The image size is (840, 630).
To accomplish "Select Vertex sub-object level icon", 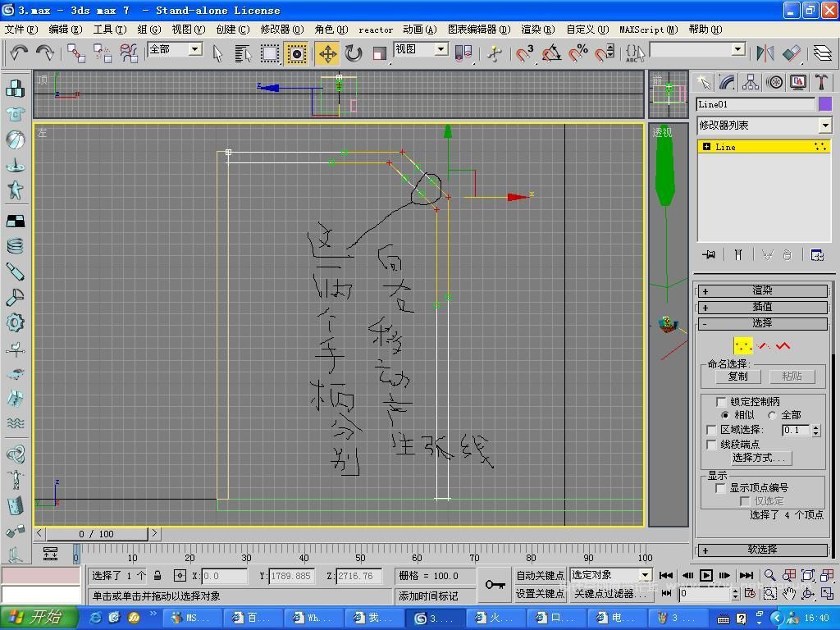I will pos(743,345).
